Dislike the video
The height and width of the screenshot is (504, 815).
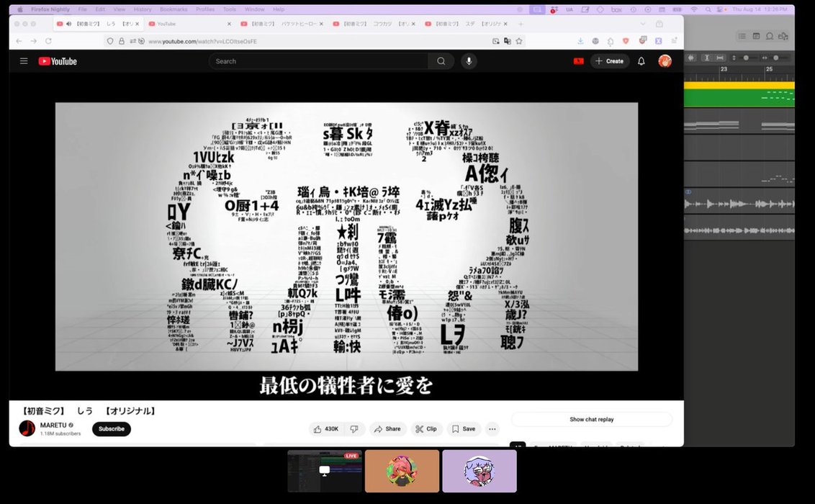354,429
